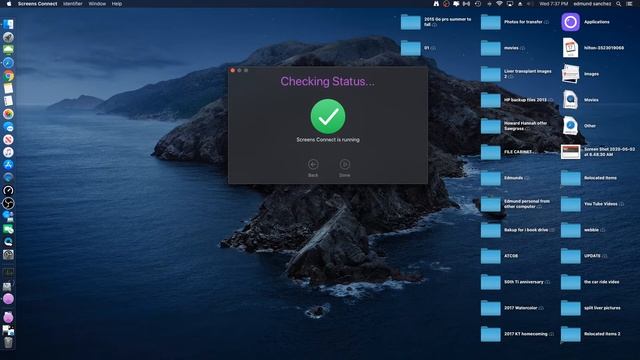The image size is (640, 360).
Task: Select the ATC08 folder
Action: [491, 256]
